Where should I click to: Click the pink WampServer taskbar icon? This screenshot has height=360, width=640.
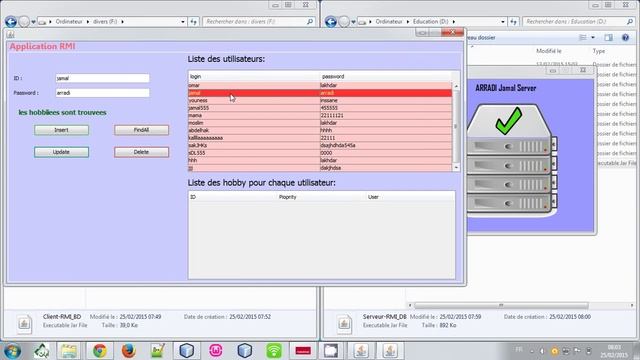tap(216, 351)
